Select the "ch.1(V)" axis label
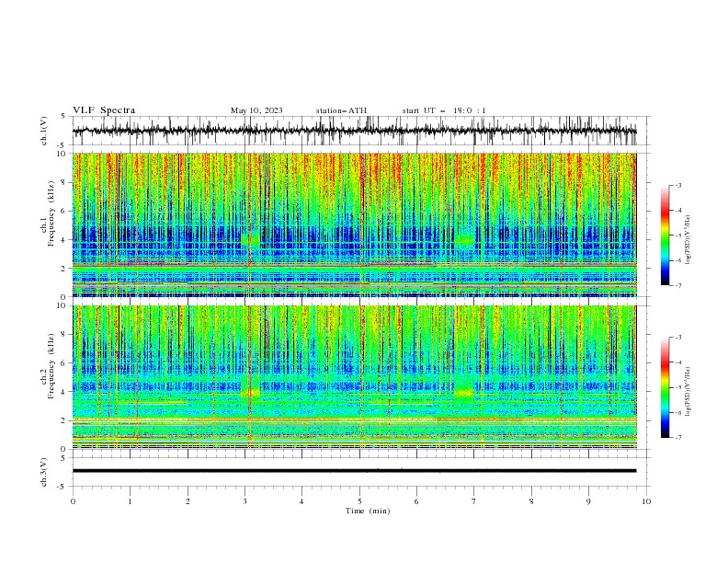 click(x=44, y=131)
